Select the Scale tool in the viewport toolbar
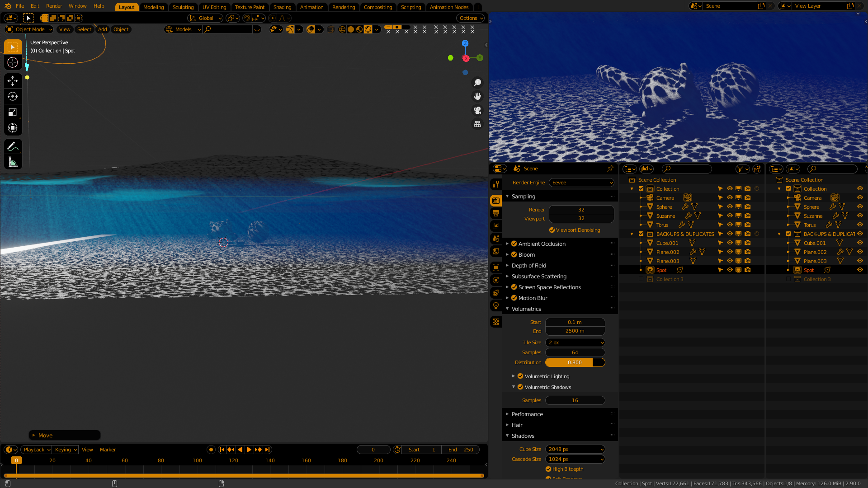The height and width of the screenshot is (488, 868). tap(13, 112)
